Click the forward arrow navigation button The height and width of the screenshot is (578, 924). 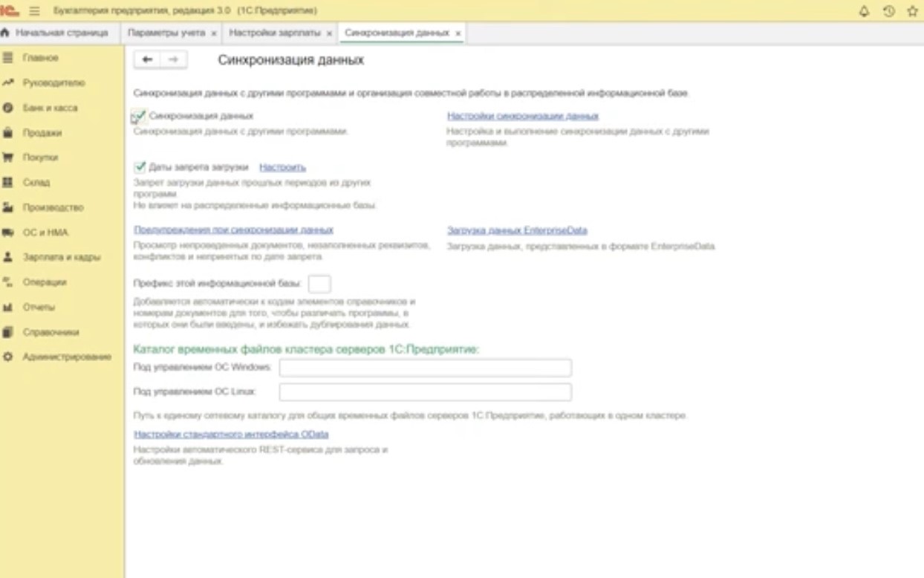click(x=174, y=60)
